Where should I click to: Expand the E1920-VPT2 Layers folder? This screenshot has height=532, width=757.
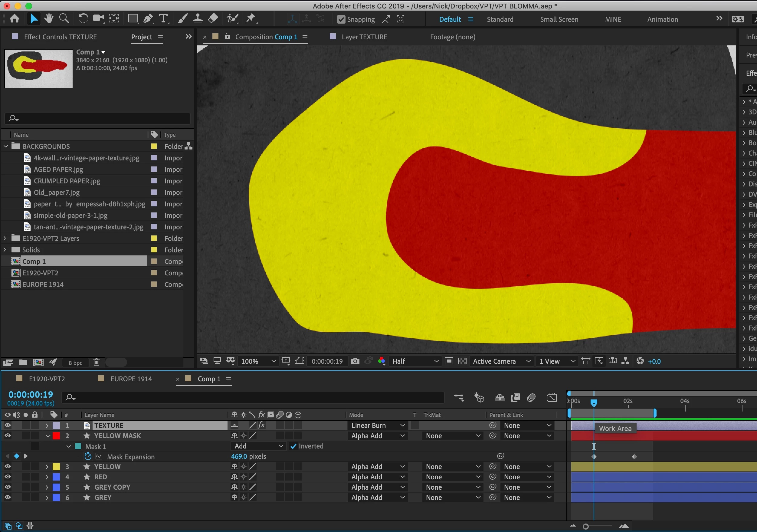pyautogui.click(x=5, y=238)
